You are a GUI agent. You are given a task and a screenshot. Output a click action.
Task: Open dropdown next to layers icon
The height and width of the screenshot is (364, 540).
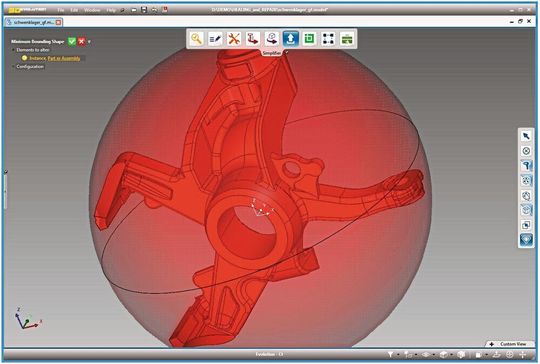(434, 355)
